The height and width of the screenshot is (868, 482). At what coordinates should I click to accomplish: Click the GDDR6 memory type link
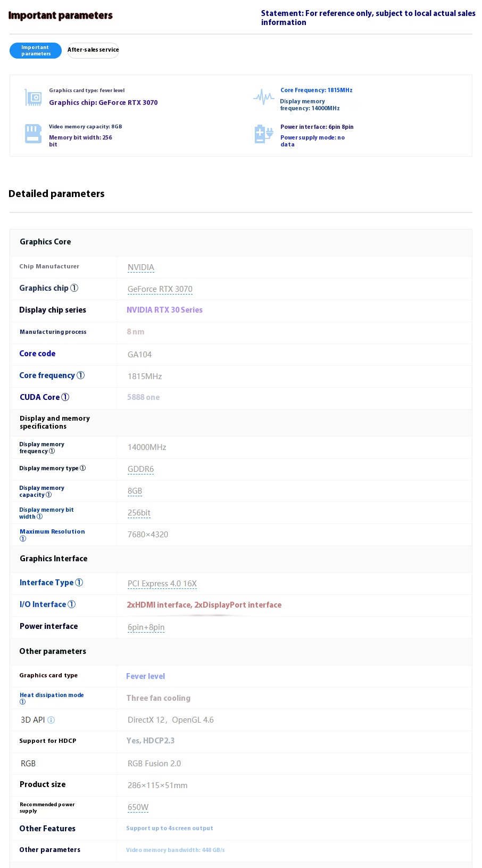point(140,469)
